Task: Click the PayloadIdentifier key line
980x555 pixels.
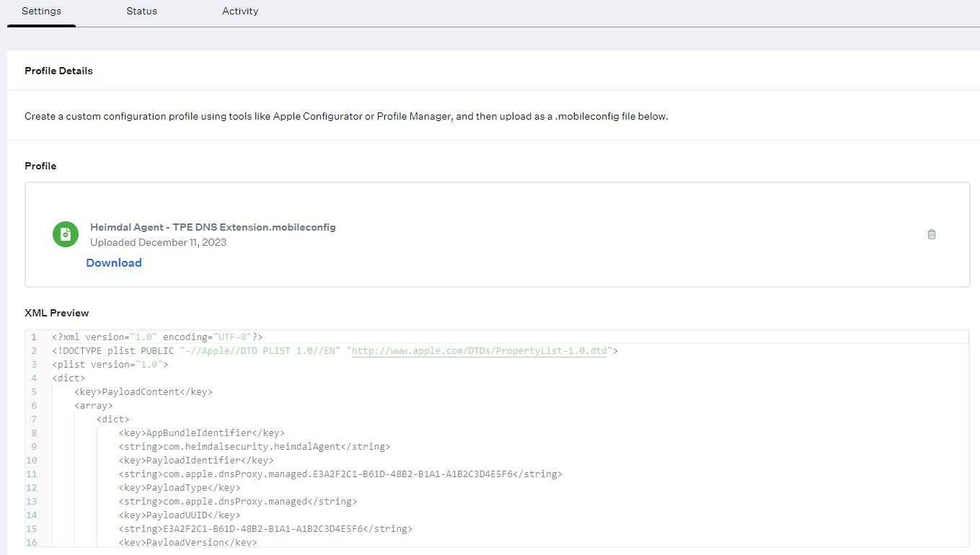Action: point(196,461)
